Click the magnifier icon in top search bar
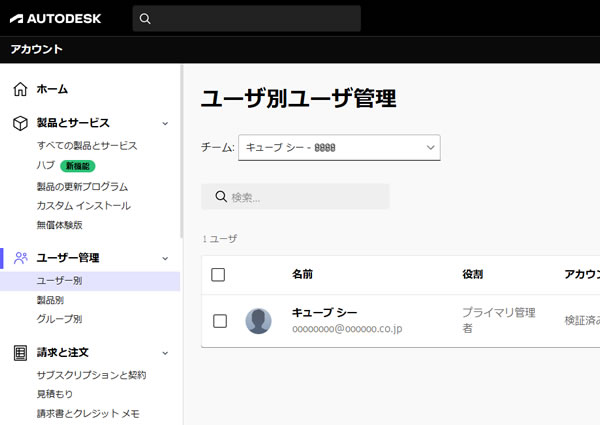 click(145, 18)
